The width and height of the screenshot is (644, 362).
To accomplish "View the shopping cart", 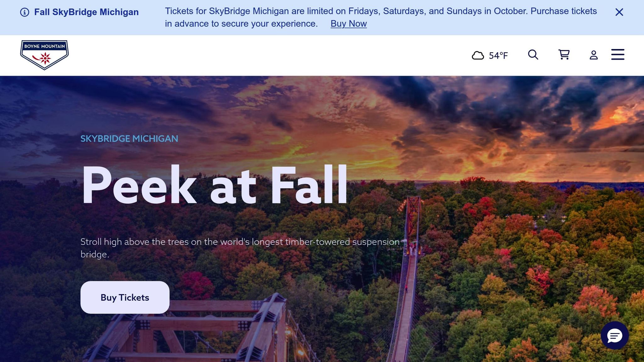I will point(564,55).
